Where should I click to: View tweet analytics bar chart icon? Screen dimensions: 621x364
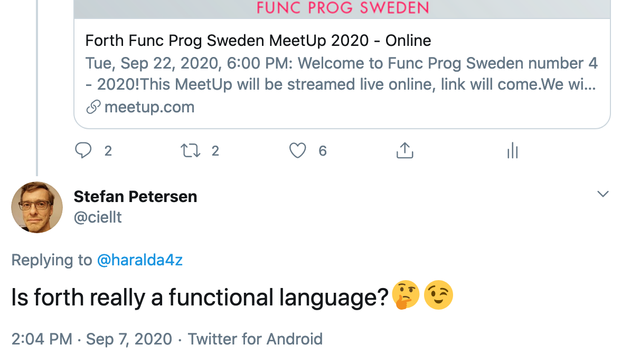tap(512, 150)
